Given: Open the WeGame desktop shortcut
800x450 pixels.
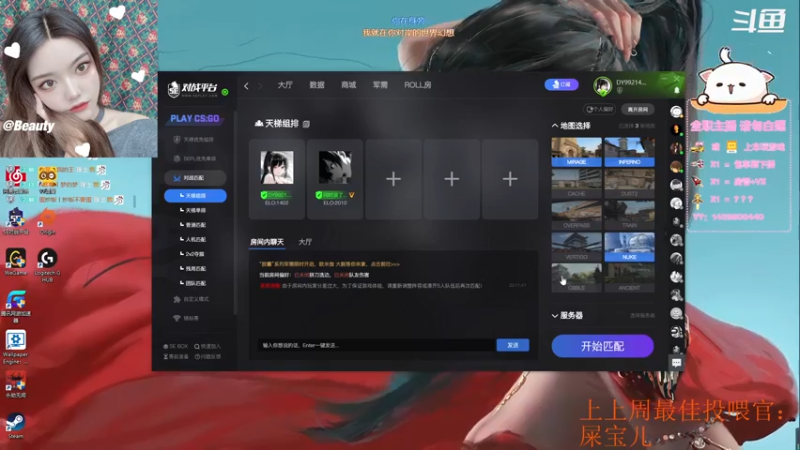Looking at the screenshot, I should click(16, 262).
